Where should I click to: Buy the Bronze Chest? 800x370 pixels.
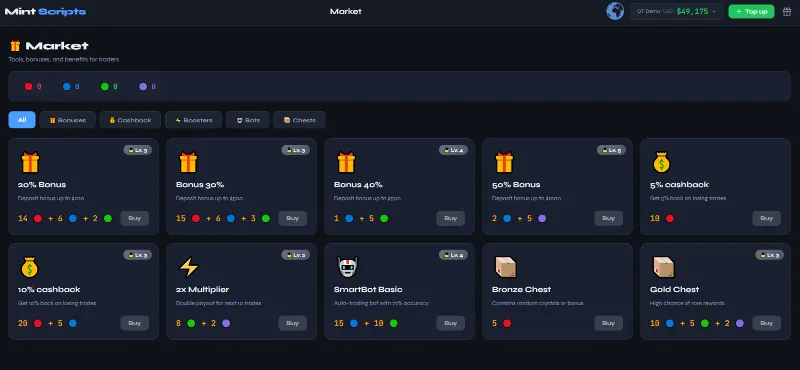click(609, 323)
